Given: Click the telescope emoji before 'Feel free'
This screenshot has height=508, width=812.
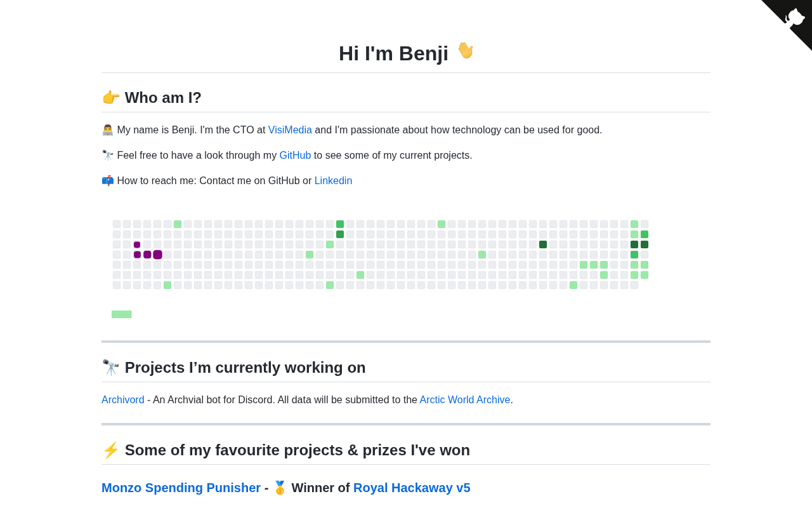Looking at the screenshot, I should (x=107, y=156).
